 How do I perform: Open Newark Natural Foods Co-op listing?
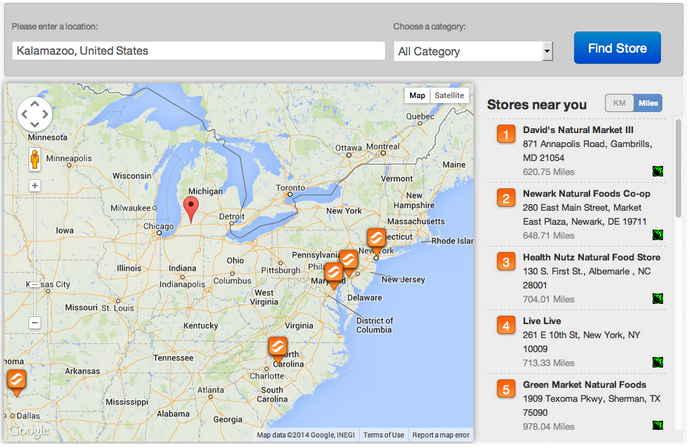click(586, 194)
